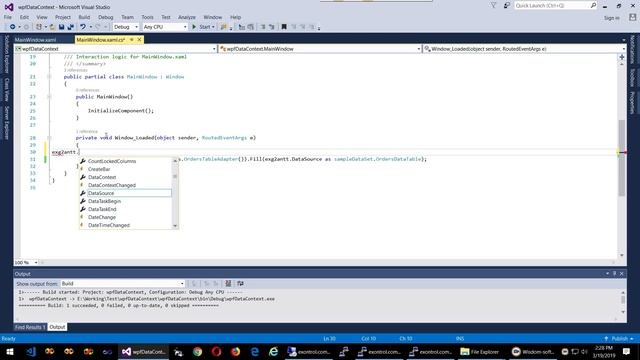Collapse the Window_Loaded method region
The image size is (640, 360).
pos(49,138)
